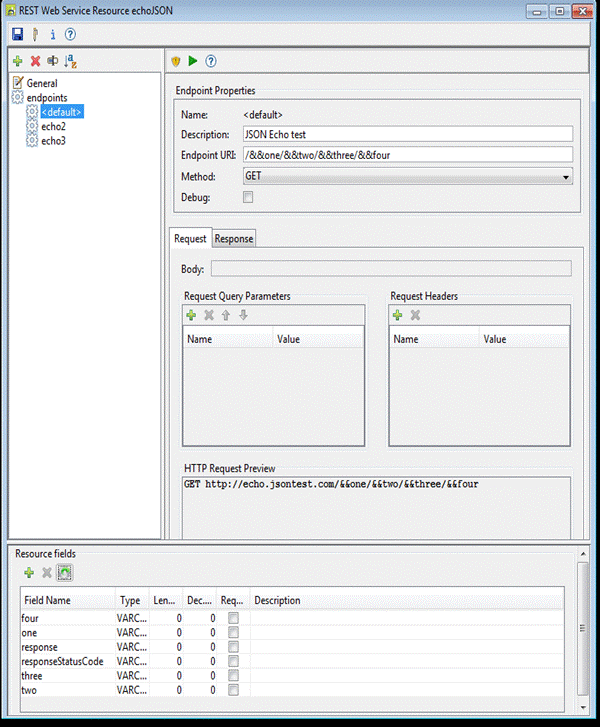Add a new Request Header

tap(397, 315)
